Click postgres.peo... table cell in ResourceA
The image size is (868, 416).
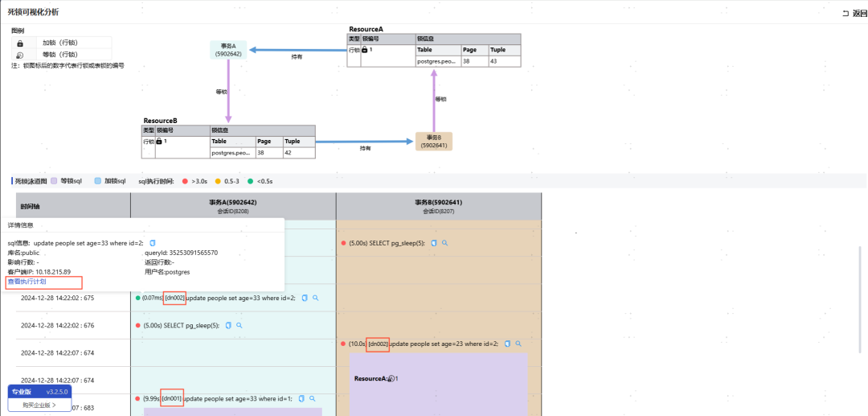(x=438, y=61)
